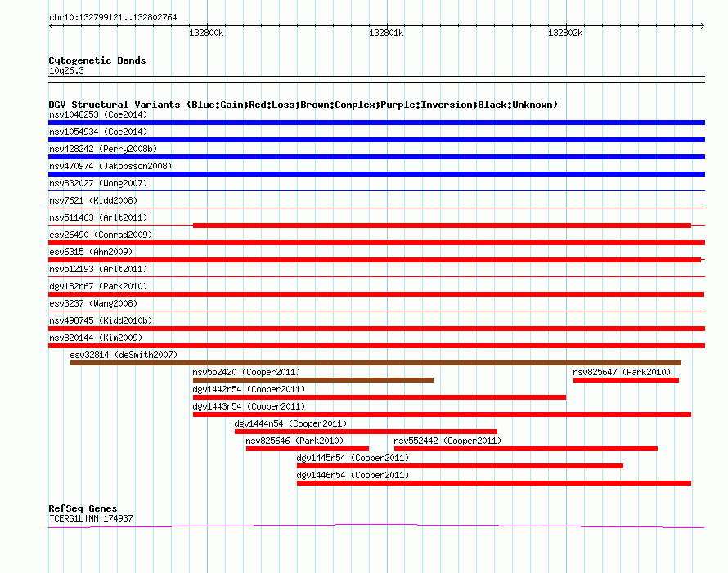Click the esv32814 (deSmith2007) label
Image resolution: width=728 pixels, height=573 pixels.
click(124, 355)
